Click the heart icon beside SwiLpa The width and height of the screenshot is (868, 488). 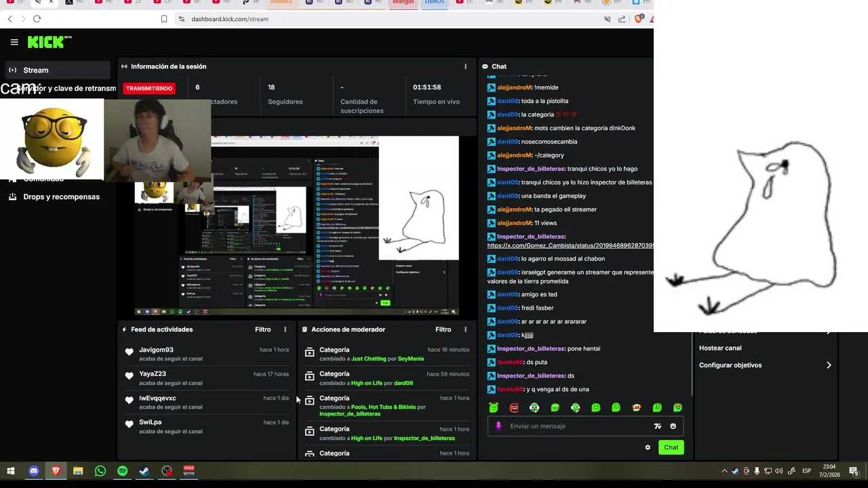click(x=130, y=424)
